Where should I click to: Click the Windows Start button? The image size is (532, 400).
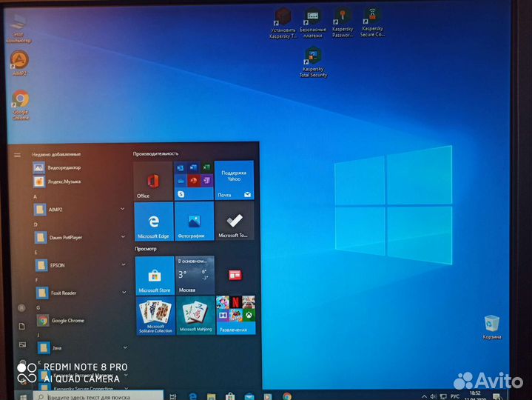[x=23, y=396]
